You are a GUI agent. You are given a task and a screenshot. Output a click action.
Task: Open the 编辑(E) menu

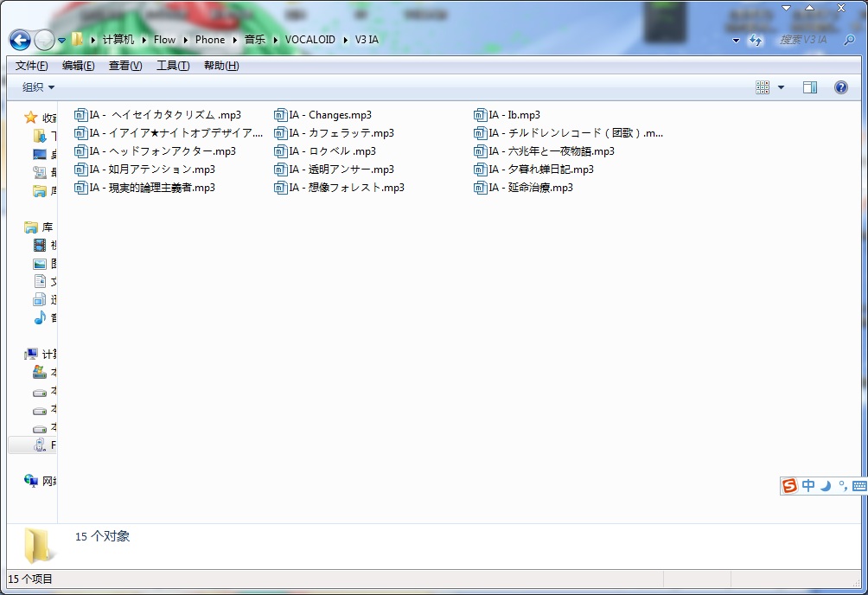point(78,66)
